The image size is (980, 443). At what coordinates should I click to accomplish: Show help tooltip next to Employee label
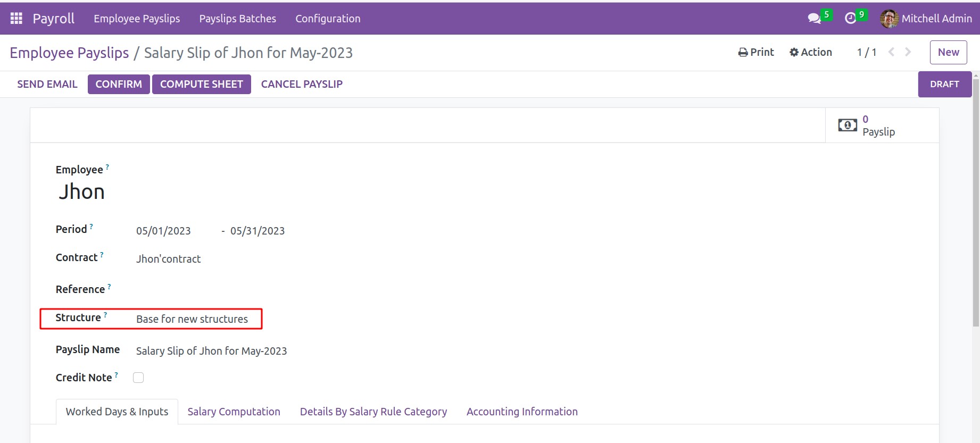107,168
